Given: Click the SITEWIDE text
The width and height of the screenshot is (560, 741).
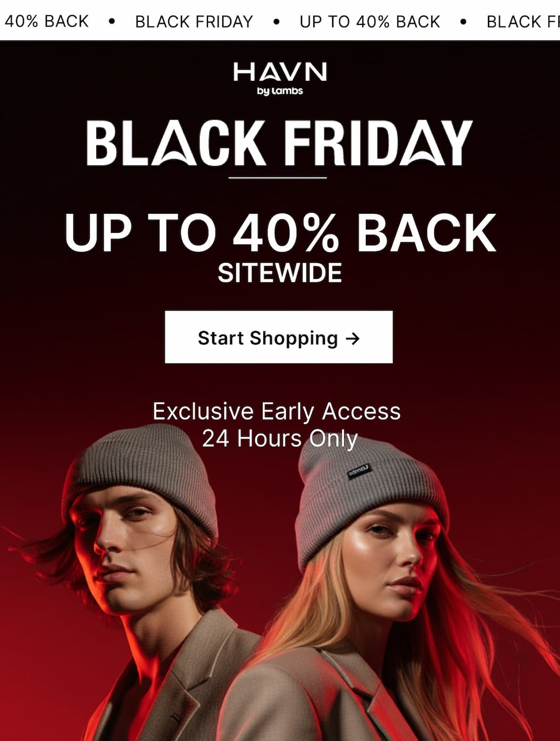Looking at the screenshot, I should (280, 273).
